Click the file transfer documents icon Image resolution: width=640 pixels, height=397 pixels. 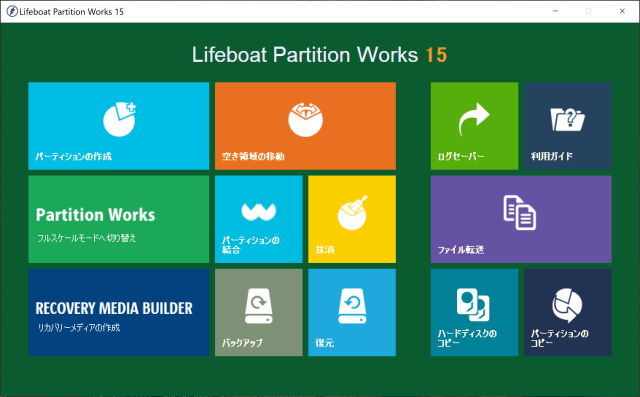(x=520, y=213)
